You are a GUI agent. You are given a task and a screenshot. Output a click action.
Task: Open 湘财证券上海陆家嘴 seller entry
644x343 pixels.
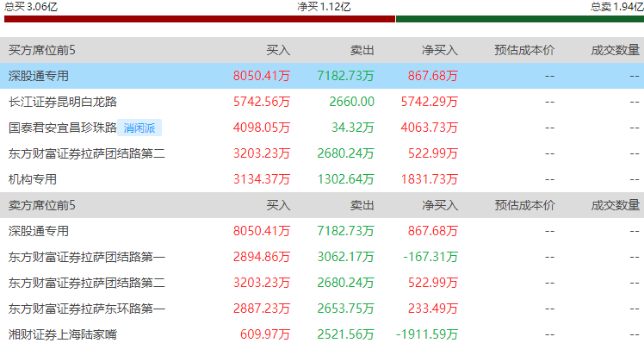coord(63,334)
